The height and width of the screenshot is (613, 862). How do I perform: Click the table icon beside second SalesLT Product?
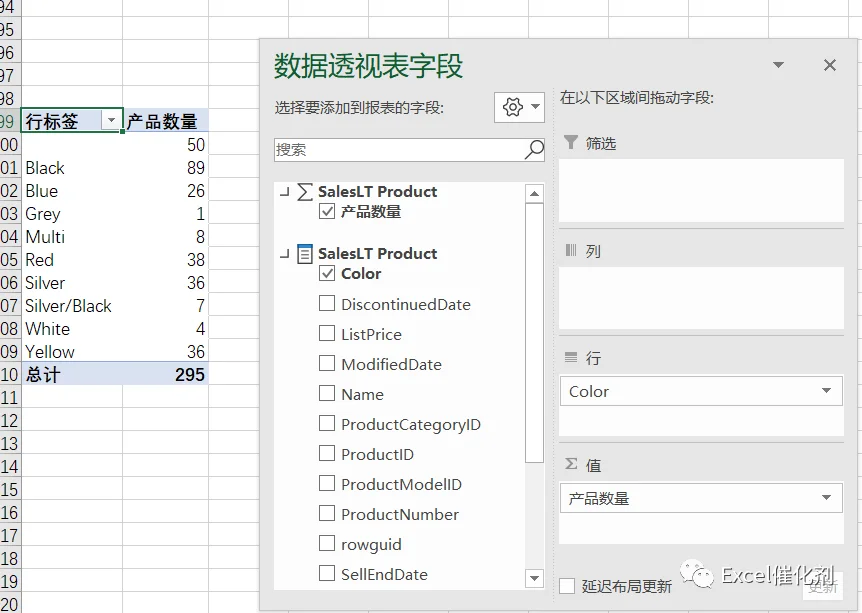[x=305, y=254]
